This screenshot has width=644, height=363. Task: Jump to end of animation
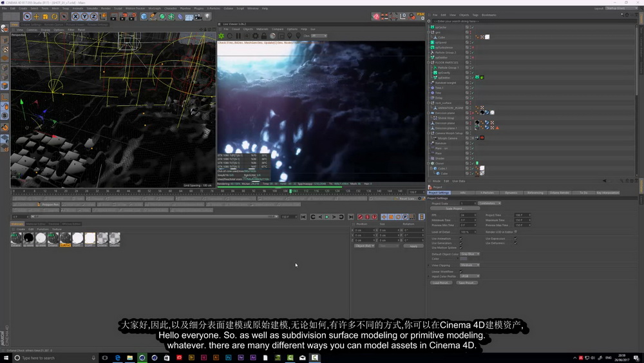351,217
